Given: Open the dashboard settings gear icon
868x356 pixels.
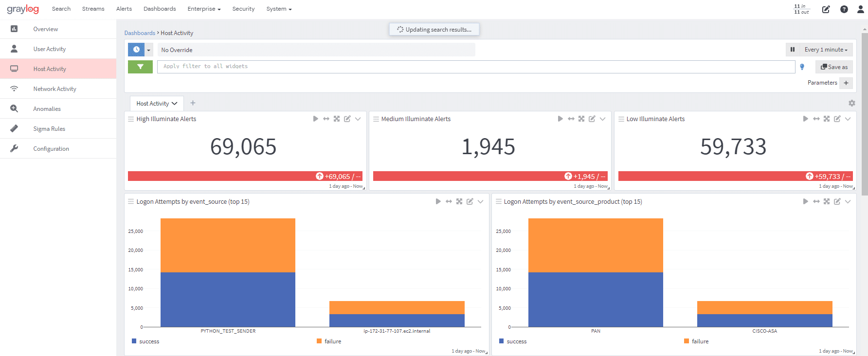Looking at the screenshot, I should click(x=851, y=103).
